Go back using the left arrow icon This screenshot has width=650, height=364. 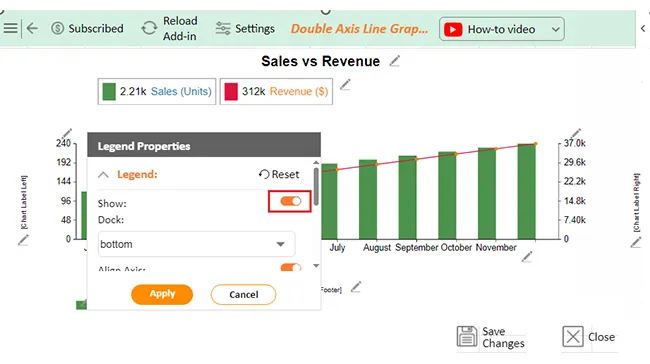(32, 28)
